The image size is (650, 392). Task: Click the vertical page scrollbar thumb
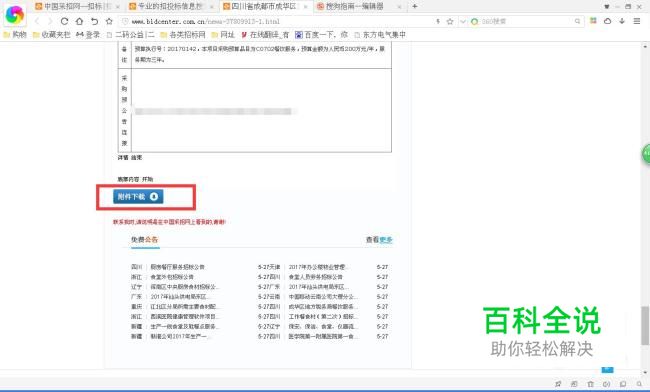point(645,326)
